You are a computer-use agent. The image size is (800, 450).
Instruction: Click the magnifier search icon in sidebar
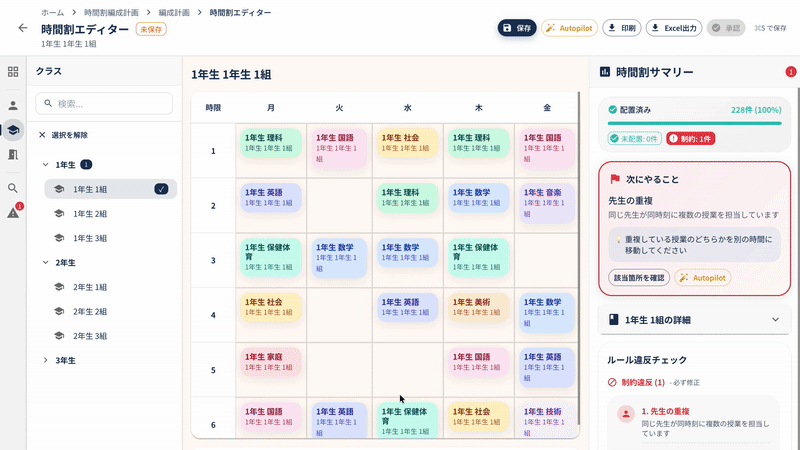coord(13,188)
